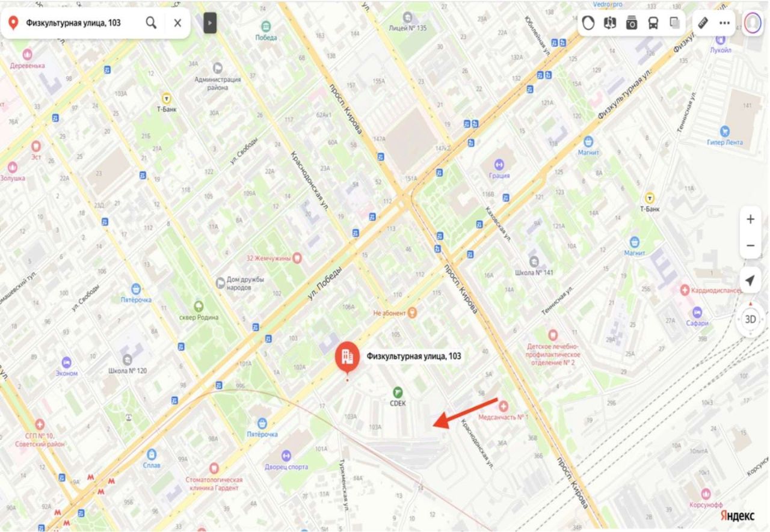The height and width of the screenshot is (532, 770).
Task: Click the my location arrow button
Action: tap(750, 281)
